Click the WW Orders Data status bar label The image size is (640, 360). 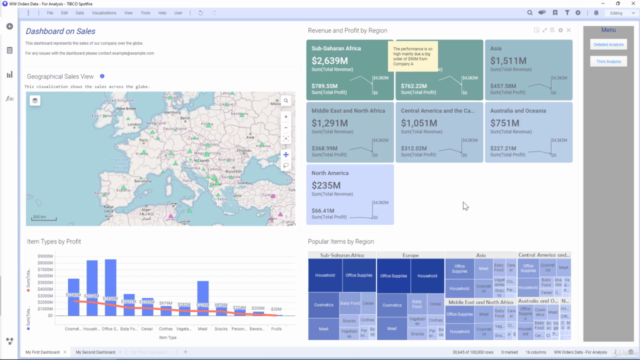click(x=580, y=352)
